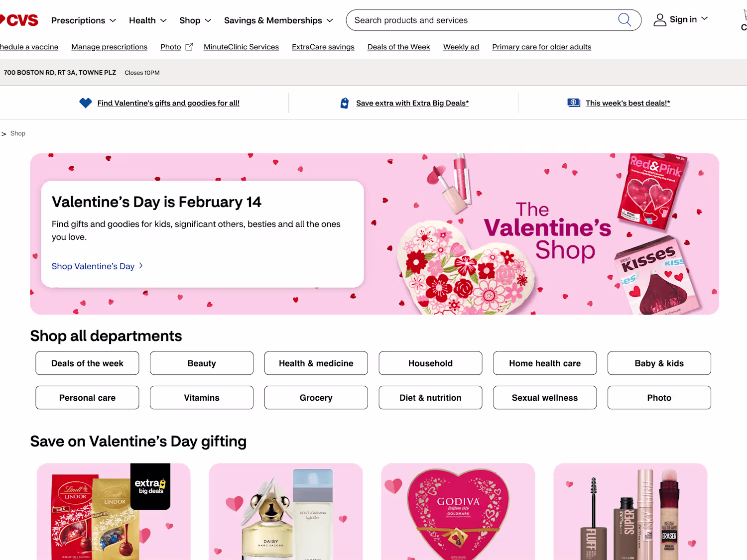Click the Extra Big Deals tag icon
Viewport: 747px width, 560px height.
[344, 103]
